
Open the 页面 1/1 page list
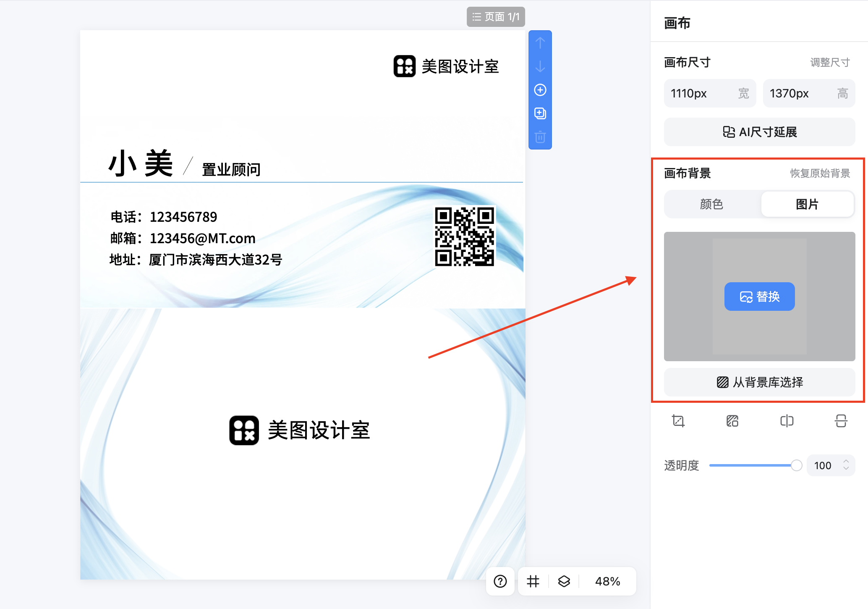pyautogui.click(x=496, y=17)
